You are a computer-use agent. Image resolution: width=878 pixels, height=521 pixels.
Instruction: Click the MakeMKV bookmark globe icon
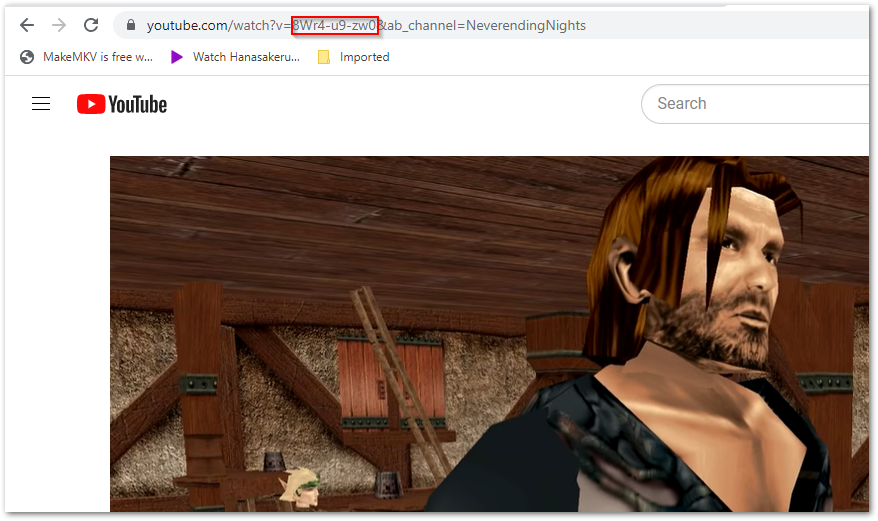(x=27, y=57)
